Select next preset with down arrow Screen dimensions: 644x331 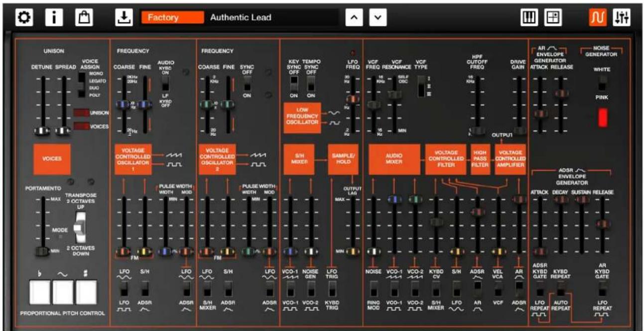point(378,17)
